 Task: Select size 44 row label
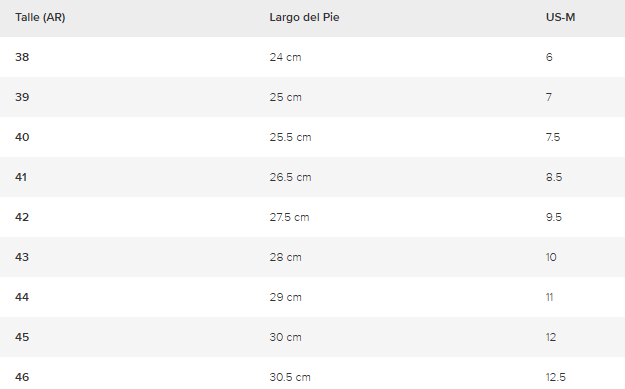coord(22,297)
